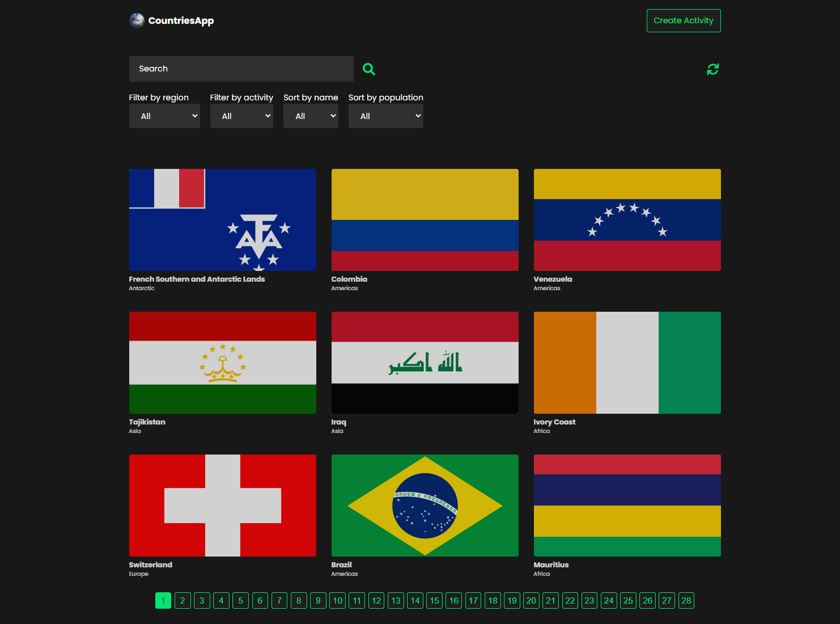The height and width of the screenshot is (624, 840).
Task: Select the Brazil country card
Action: pos(425,505)
